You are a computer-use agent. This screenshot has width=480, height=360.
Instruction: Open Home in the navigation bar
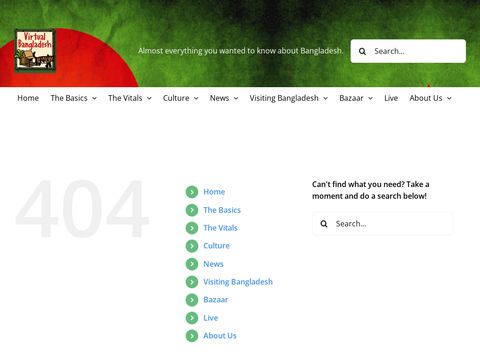pyautogui.click(x=28, y=98)
